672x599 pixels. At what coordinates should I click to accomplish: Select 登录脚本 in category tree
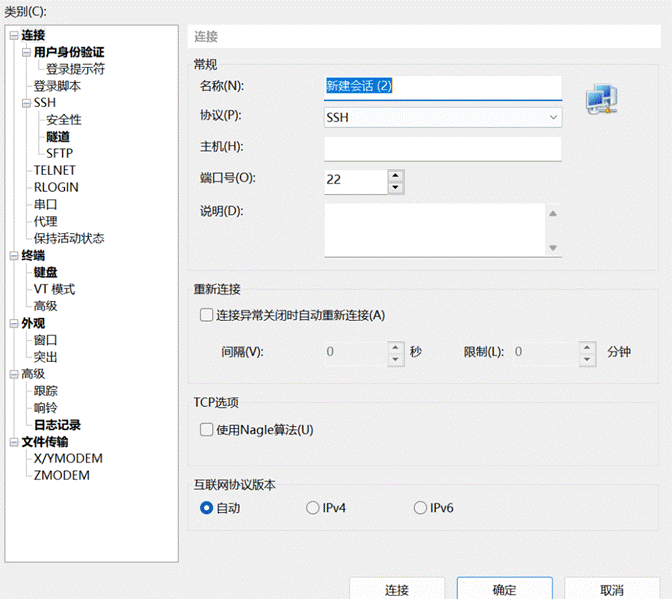(x=57, y=86)
